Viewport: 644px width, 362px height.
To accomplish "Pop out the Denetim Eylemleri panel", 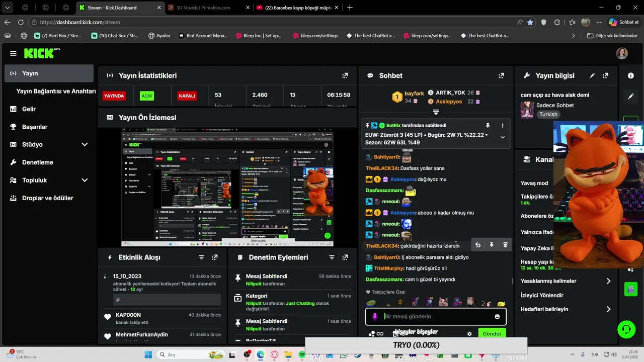I will click(x=345, y=257).
